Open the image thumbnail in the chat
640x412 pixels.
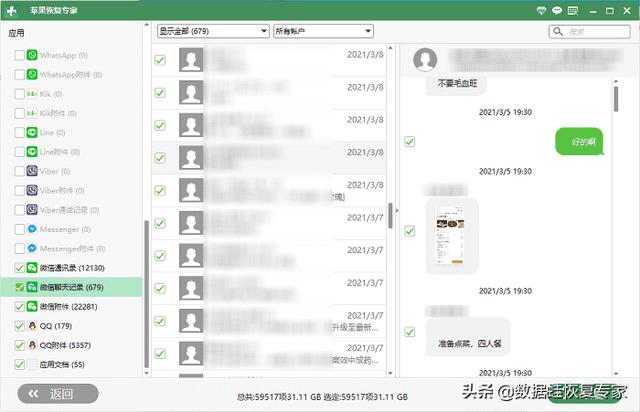pos(450,235)
